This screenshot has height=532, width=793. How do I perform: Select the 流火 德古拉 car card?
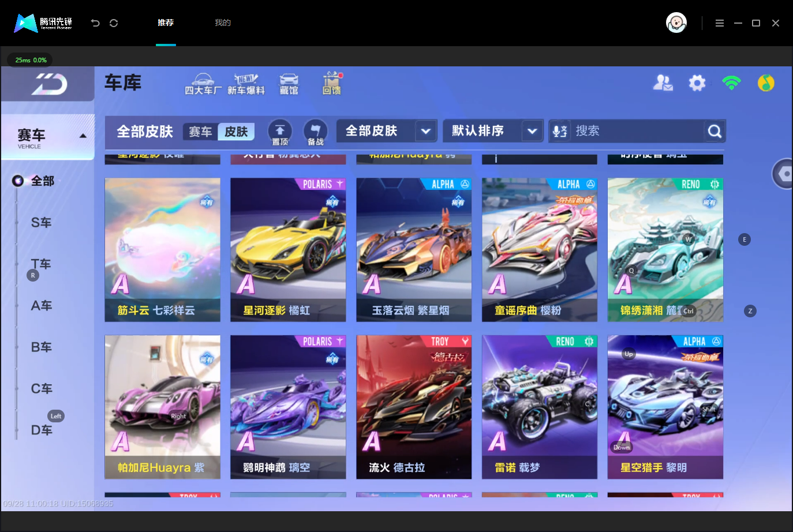[x=414, y=407]
